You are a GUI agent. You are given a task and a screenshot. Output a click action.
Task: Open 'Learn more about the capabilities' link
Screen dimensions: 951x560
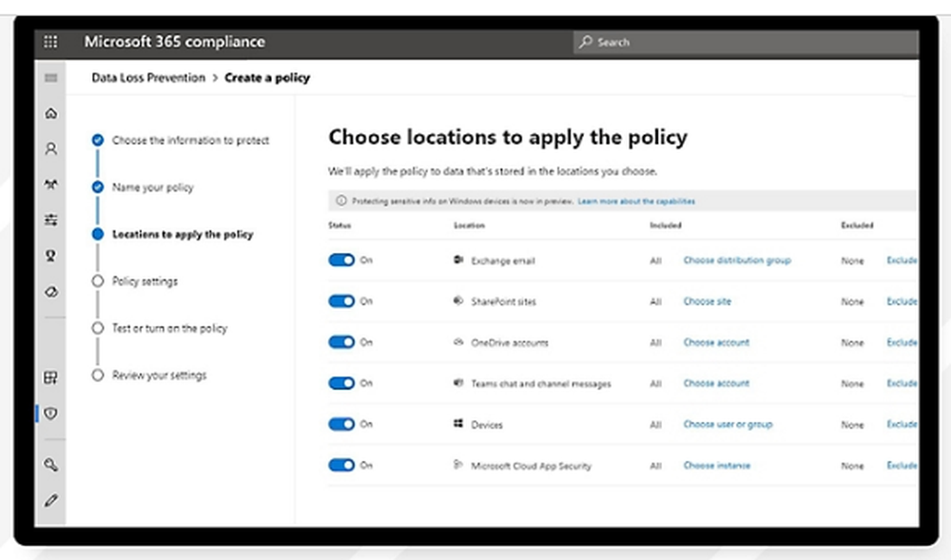click(636, 202)
